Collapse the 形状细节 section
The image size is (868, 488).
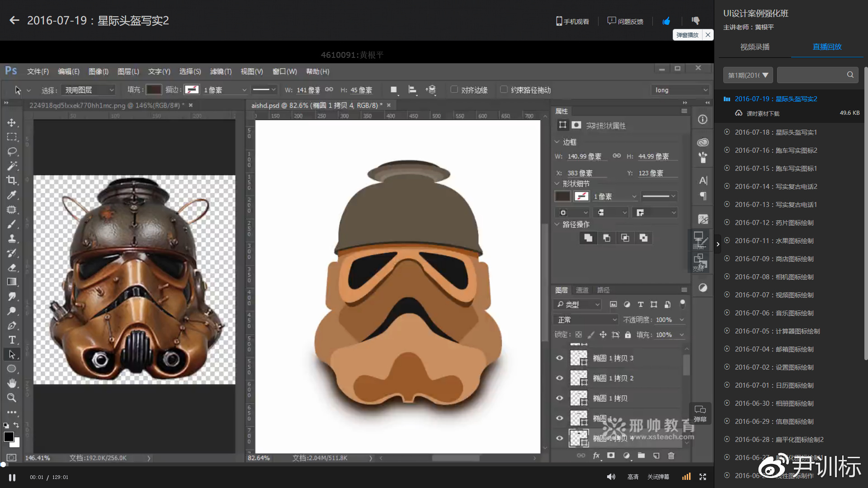point(557,183)
